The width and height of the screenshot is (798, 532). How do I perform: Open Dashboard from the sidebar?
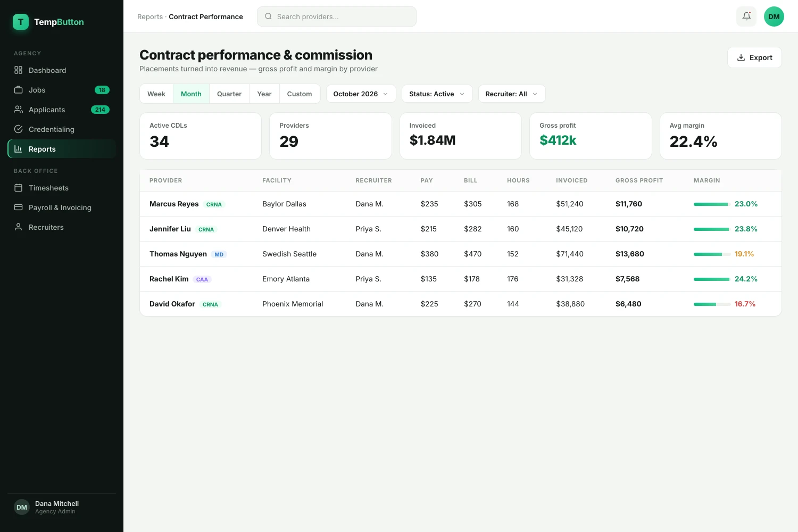click(x=62, y=70)
